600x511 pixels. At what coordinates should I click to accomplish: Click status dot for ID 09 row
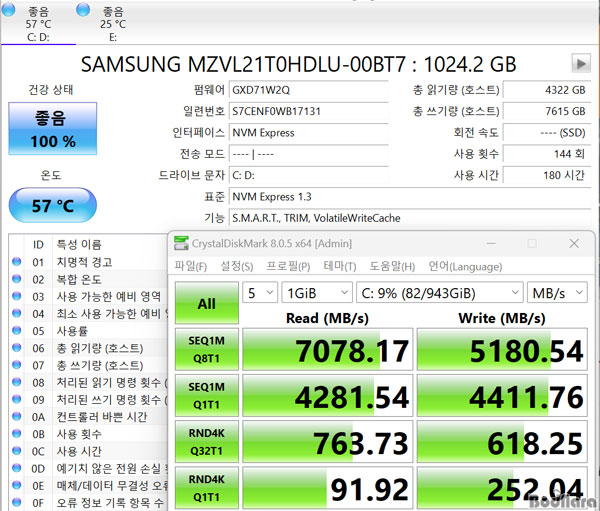[x=16, y=400]
